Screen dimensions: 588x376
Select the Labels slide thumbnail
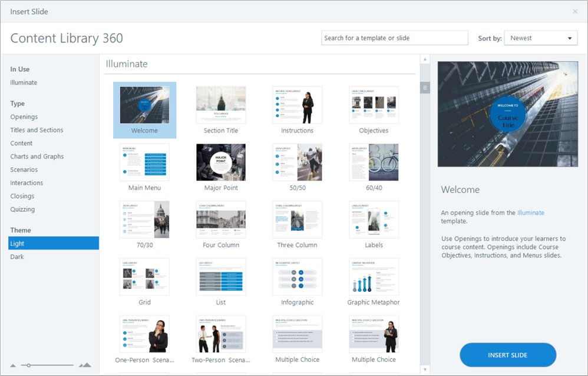click(x=374, y=219)
